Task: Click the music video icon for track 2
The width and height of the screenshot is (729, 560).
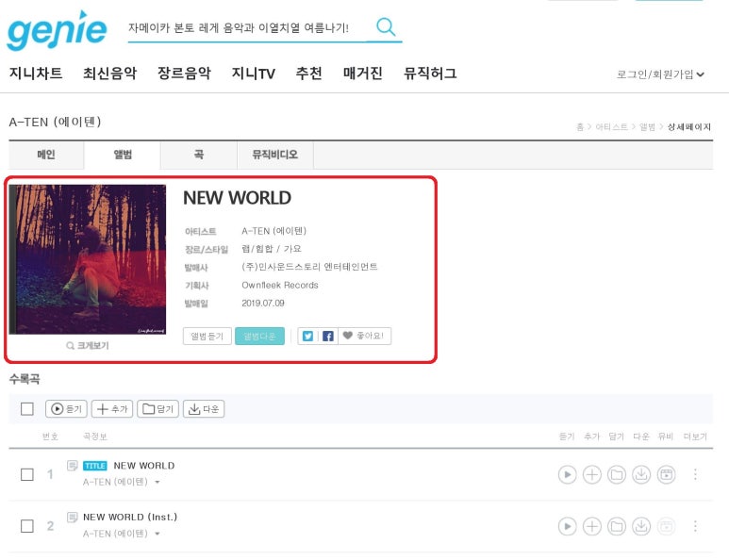Action: point(666,526)
